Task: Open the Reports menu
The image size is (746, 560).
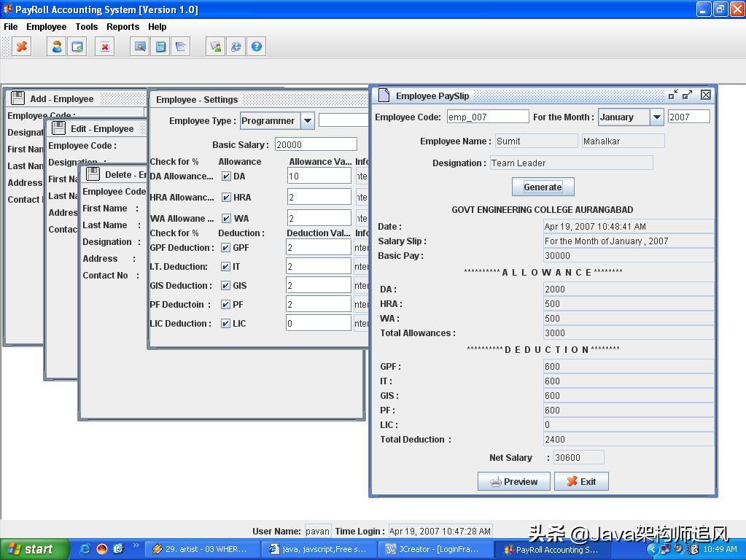Action: coord(123,27)
